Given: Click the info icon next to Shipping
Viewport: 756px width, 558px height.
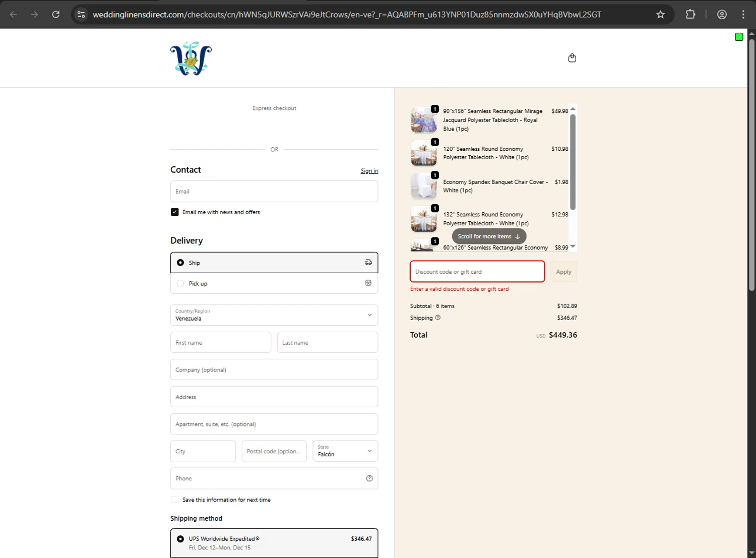Looking at the screenshot, I should tap(438, 318).
